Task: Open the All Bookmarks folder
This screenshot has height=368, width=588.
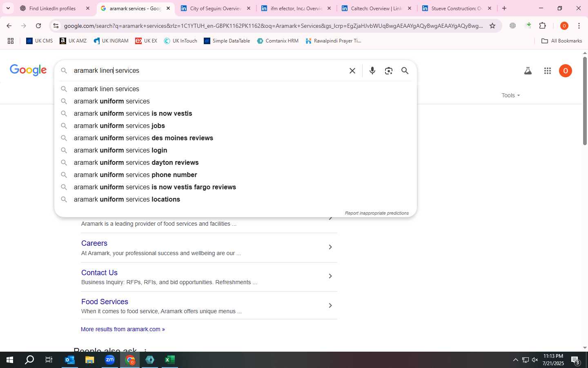Action: (x=561, y=41)
